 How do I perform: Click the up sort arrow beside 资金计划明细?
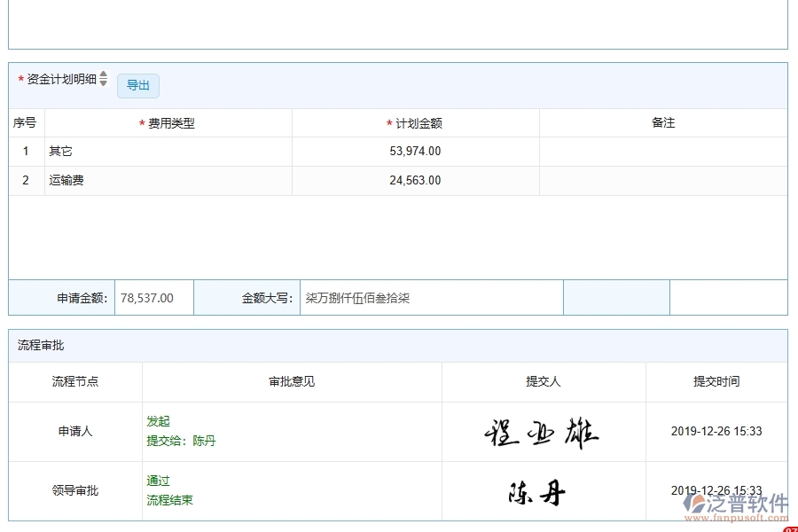[104, 74]
